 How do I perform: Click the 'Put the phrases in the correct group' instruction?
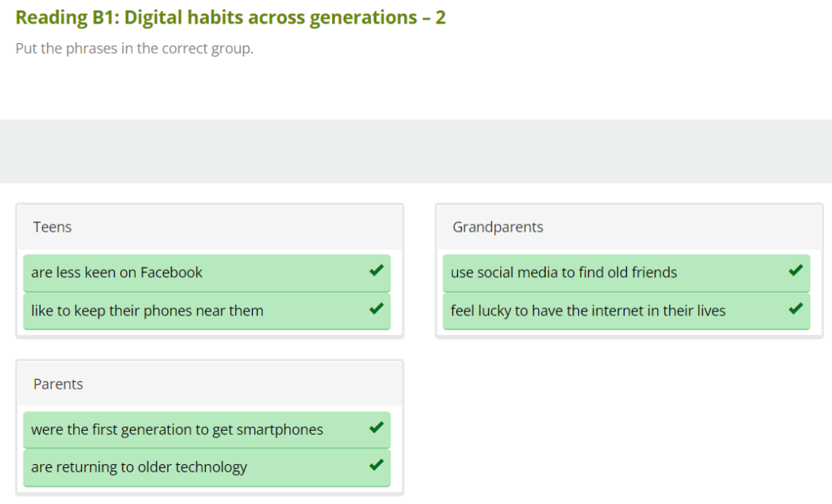(134, 49)
